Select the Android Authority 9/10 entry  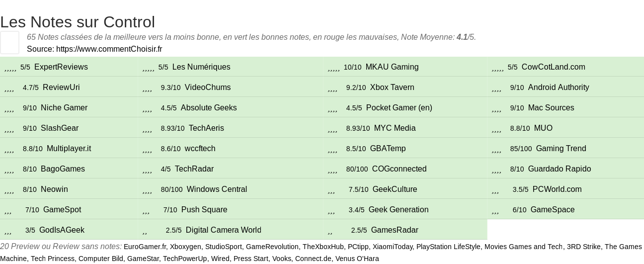(565, 87)
